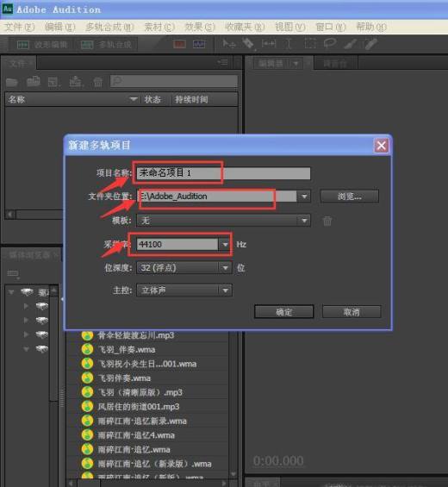Open the 窗口 menu
Screen dimensions: 448x487
click(x=330, y=28)
